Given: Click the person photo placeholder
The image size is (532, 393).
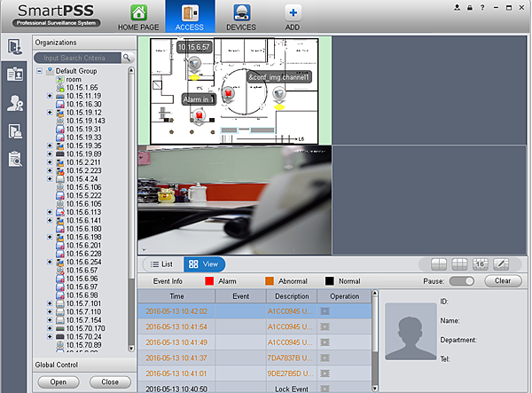Looking at the screenshot, I should tap(411, 332).
